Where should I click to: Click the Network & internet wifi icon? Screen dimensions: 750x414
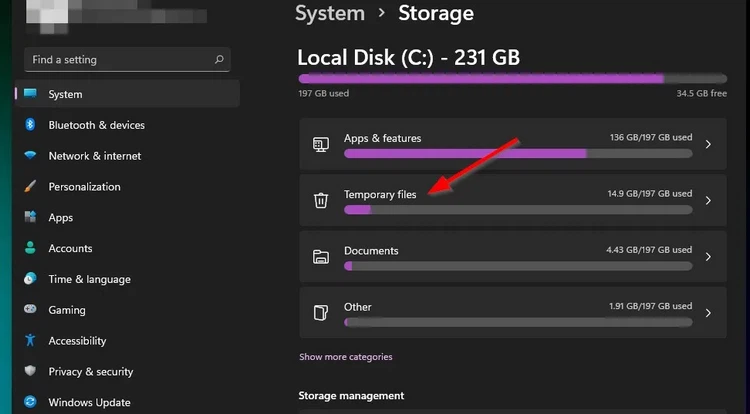click(x=30, y=156)
